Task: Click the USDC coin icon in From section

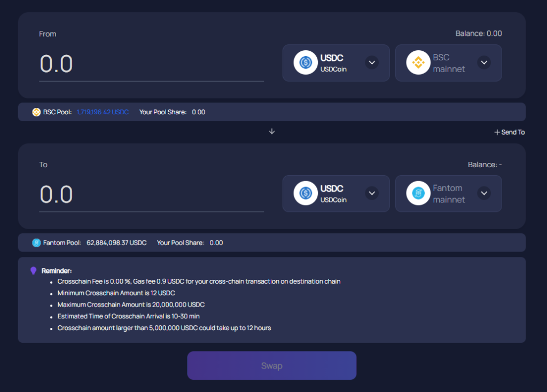Action: click(x=306, y=63)
